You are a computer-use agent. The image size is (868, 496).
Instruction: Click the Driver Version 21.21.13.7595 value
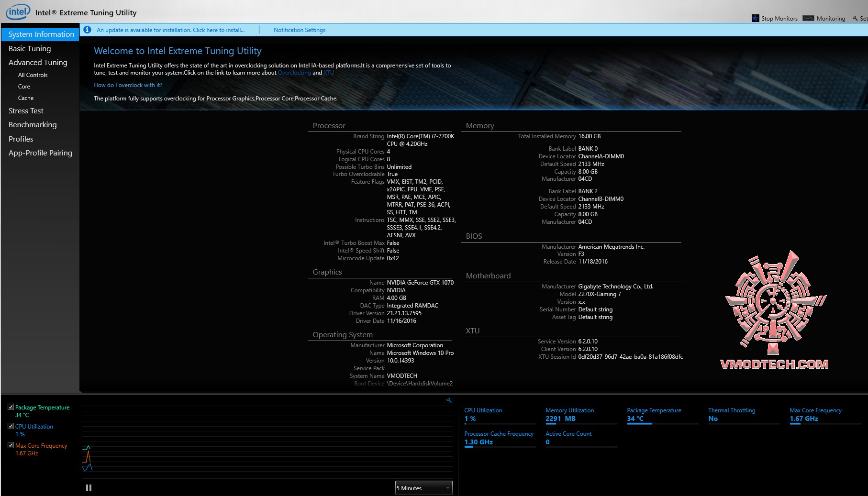coord(404,313)
